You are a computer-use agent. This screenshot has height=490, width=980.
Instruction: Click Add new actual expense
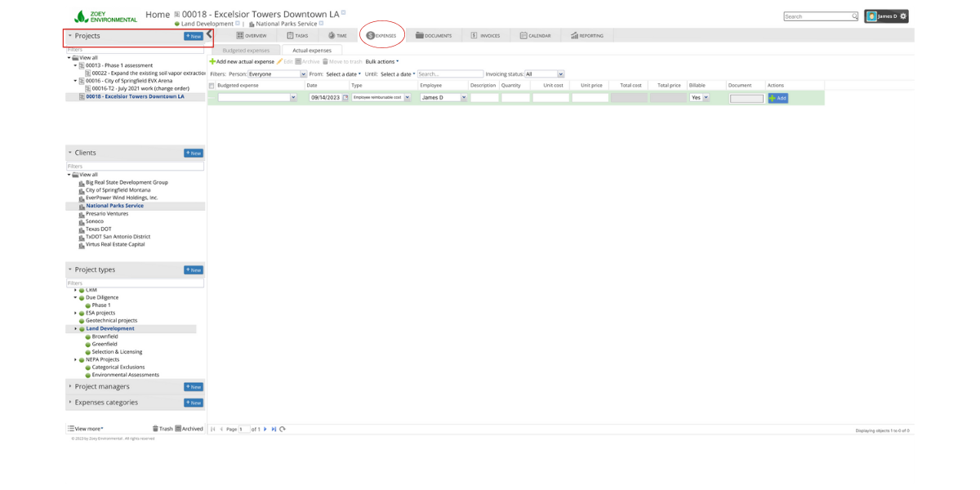[242, 62]
